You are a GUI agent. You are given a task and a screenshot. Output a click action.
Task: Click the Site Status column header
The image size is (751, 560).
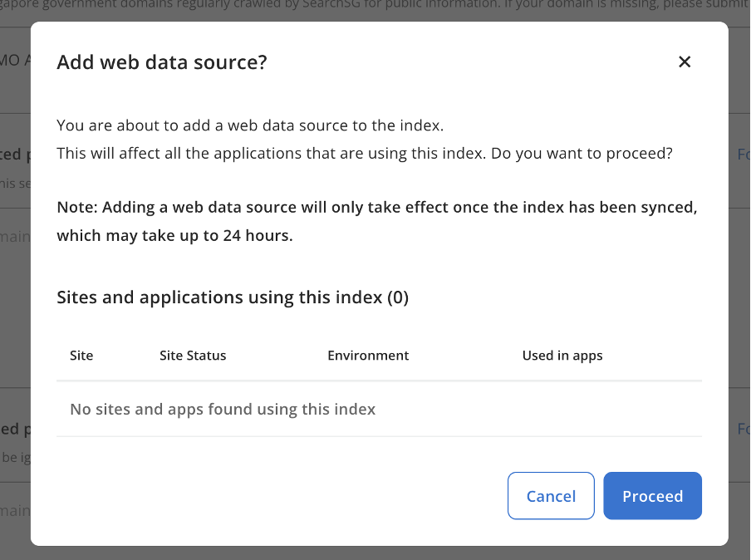pyautogui.click(x=193, y=355)
